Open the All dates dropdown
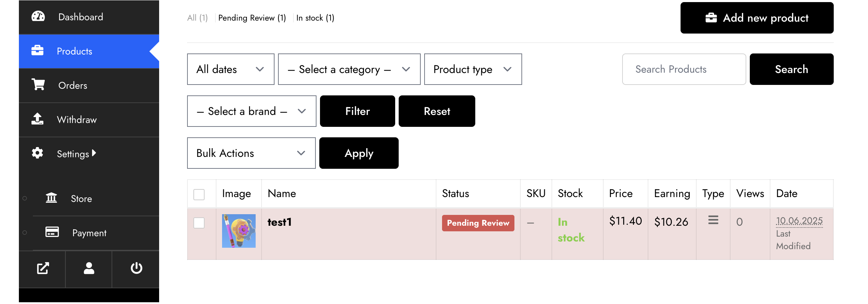The height and width of the screenshot is (304, 868). click(x=230, y=69)
